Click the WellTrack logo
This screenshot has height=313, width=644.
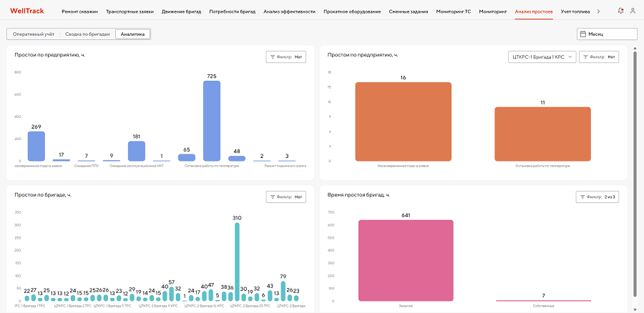27,11
